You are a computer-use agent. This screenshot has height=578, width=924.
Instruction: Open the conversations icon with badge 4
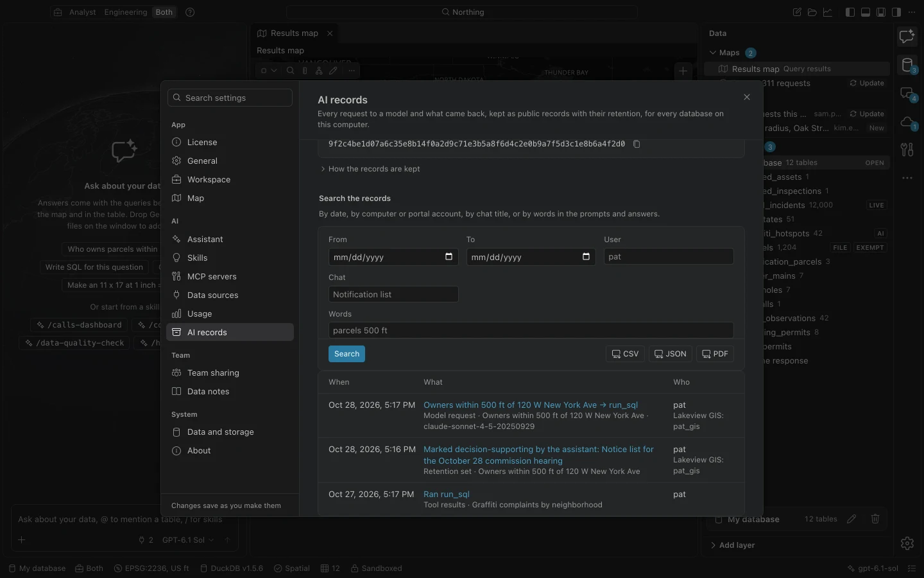click(x=907, y=94)
